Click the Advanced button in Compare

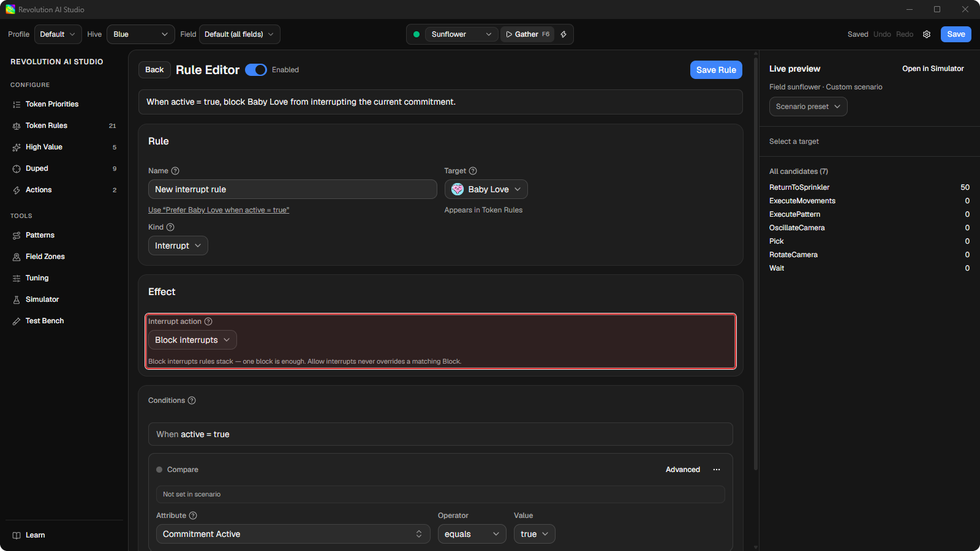683,470
